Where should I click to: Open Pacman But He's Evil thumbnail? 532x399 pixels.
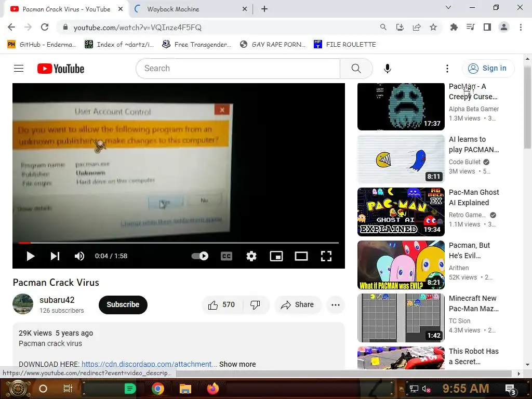point(401,265)
